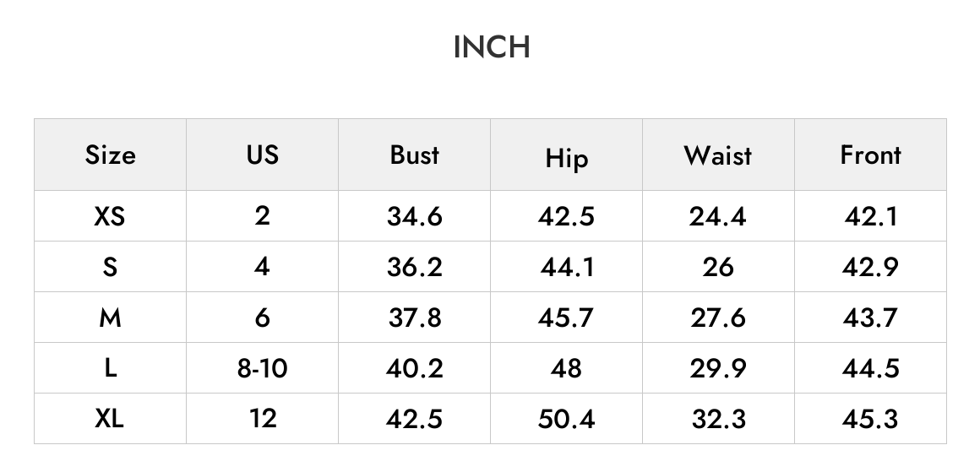Image resolution: width=980 pixels, height=456 pixels.
Task: Select the Bust column header
Action: click(414, 155)
